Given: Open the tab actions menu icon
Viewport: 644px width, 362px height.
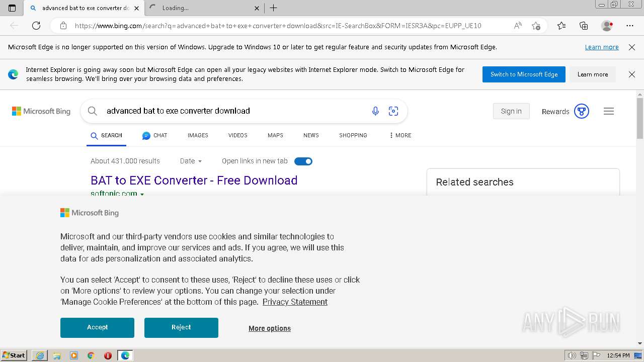Looking at the screenshot, I should coord(12,8).
